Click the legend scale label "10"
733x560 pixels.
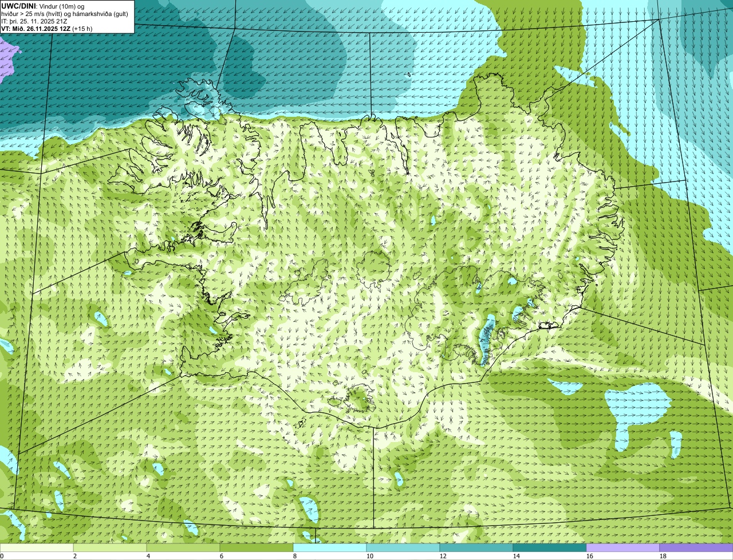370,556
